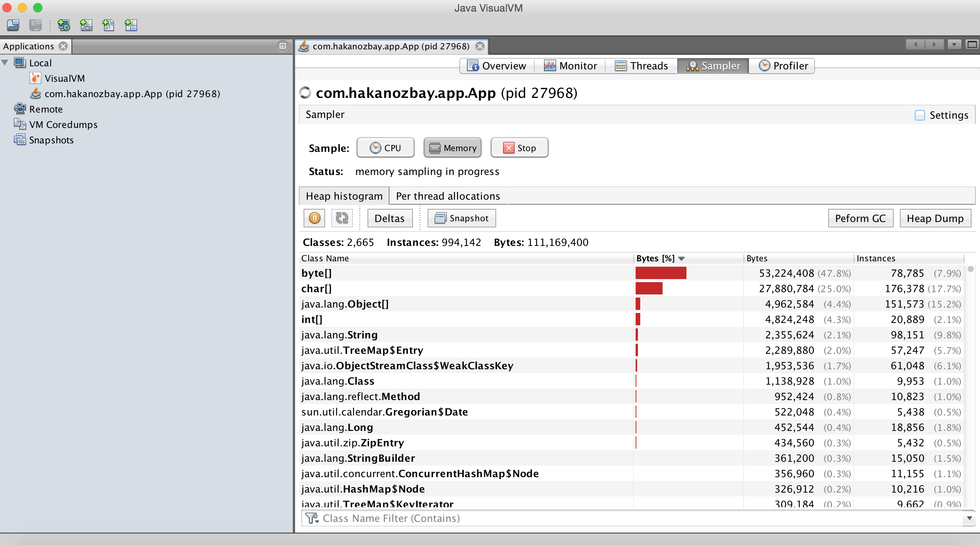
Task: Enable the Settings checkbox
Action: point(920,115)
